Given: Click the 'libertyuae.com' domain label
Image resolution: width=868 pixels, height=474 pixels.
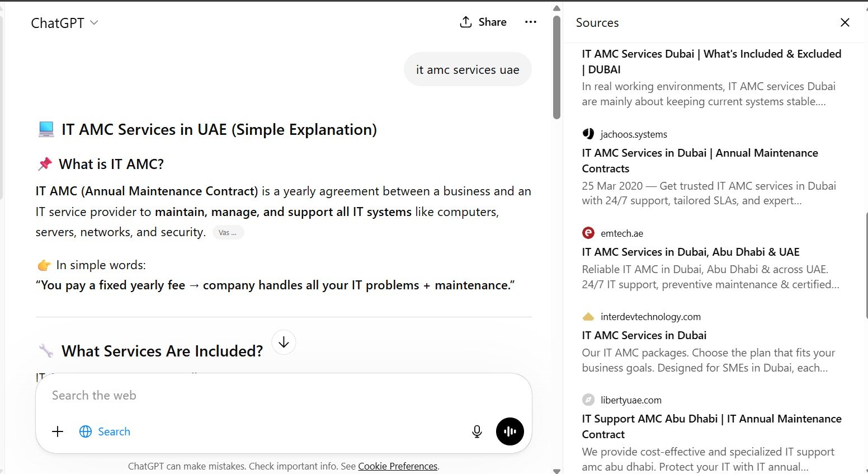Looking at the screenshot, I should click(x=631, y=400).
